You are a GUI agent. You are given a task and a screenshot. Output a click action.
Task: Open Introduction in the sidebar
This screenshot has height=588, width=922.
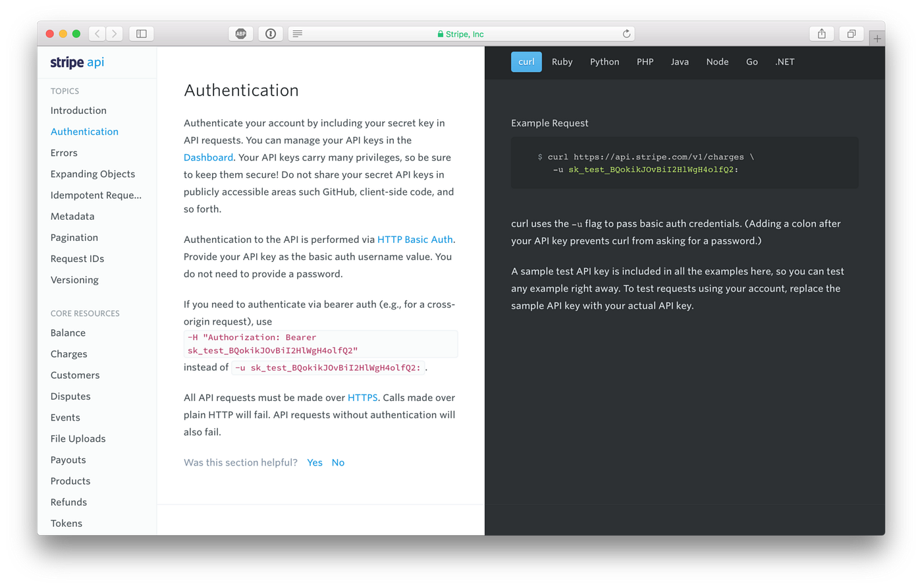[78, 111]
